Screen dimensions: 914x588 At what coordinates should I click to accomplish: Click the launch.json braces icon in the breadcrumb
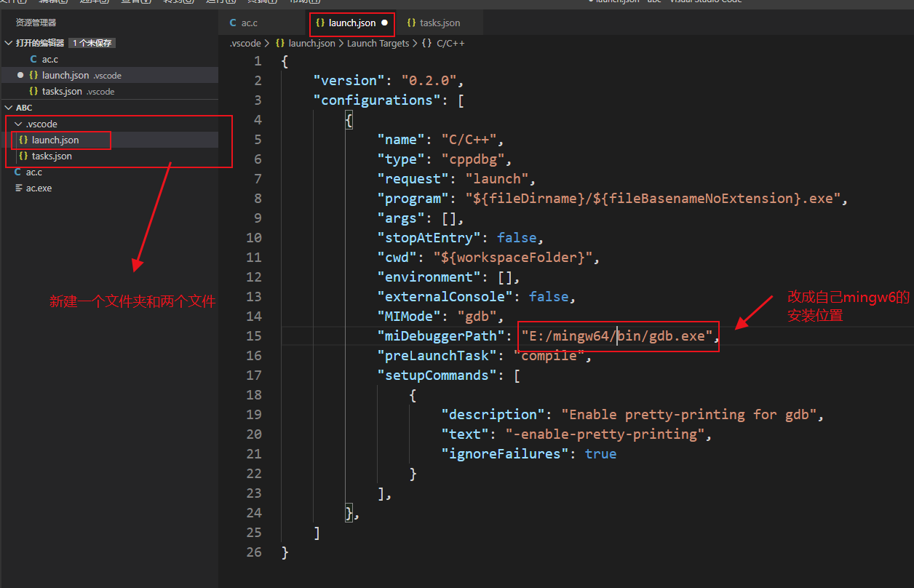[279, 43]
